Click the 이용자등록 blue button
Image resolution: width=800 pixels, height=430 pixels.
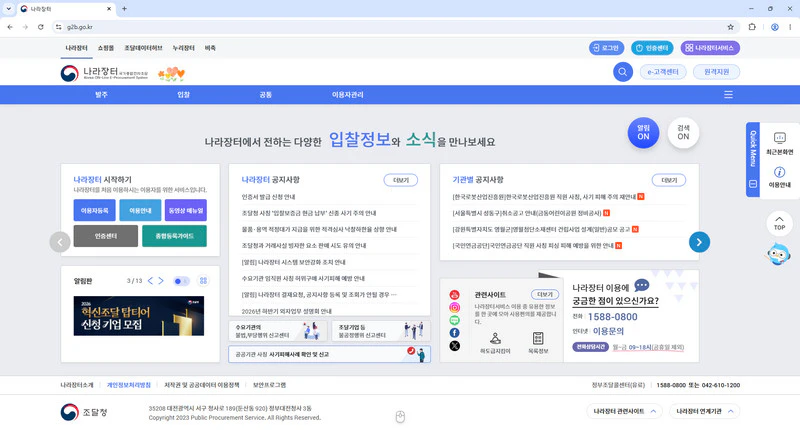coord(94,210)
